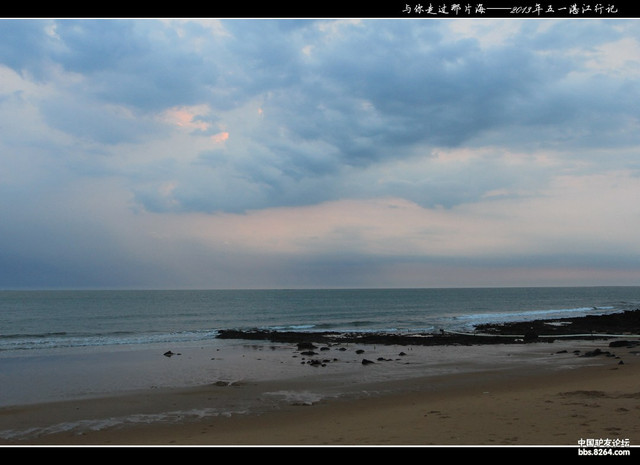The image size is (640, 465).
Task: Click the caption title text "与你走过那片海"
Action: 444,9
